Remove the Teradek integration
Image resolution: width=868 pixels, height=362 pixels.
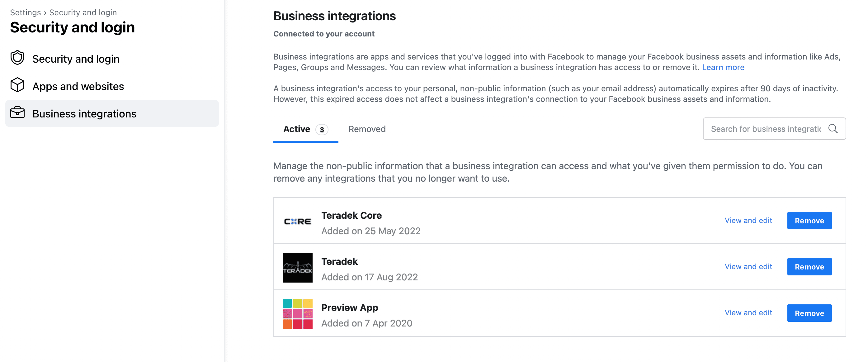[x=809, y=267]
